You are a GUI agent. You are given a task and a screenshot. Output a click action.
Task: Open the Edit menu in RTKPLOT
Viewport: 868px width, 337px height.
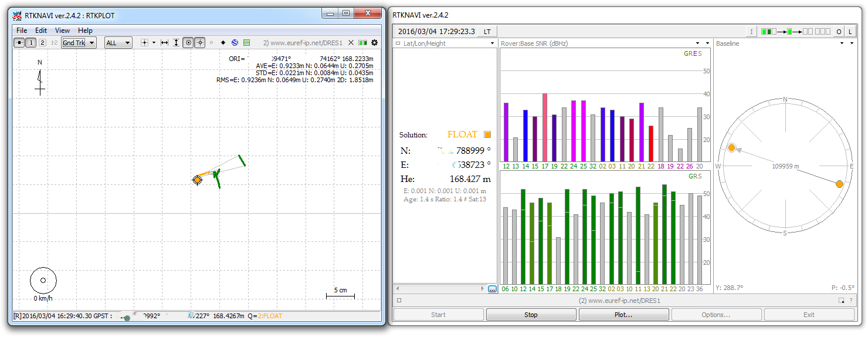pos(41,31)
